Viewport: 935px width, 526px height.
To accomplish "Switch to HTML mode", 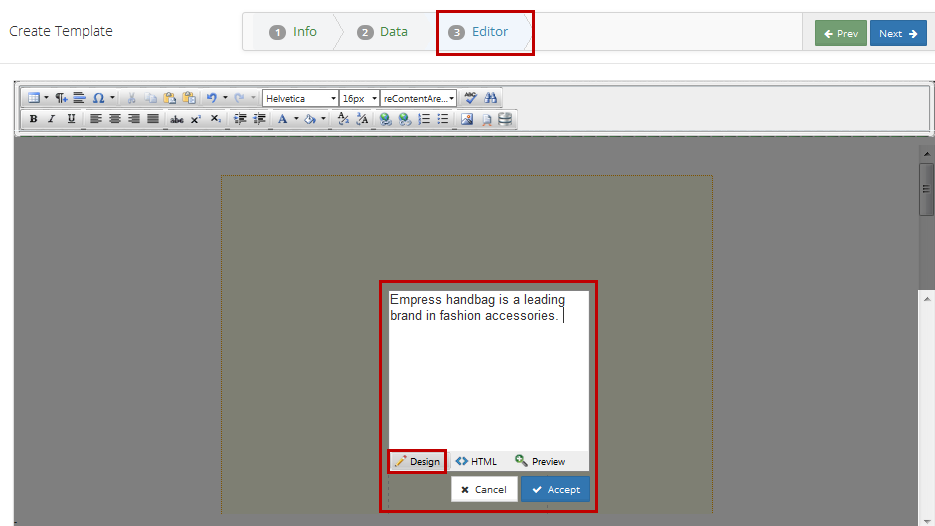I will pyautogui.click(x=476, y=461).
